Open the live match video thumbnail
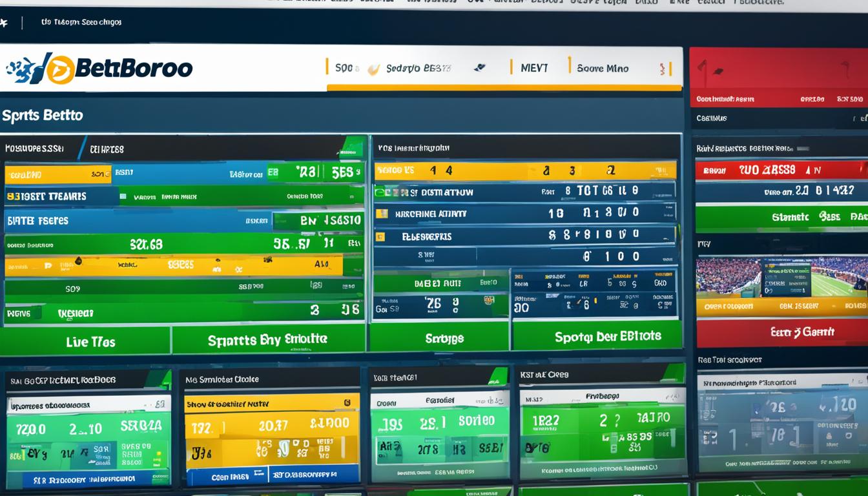Screen dimensions: 868x496 [782, 277]
